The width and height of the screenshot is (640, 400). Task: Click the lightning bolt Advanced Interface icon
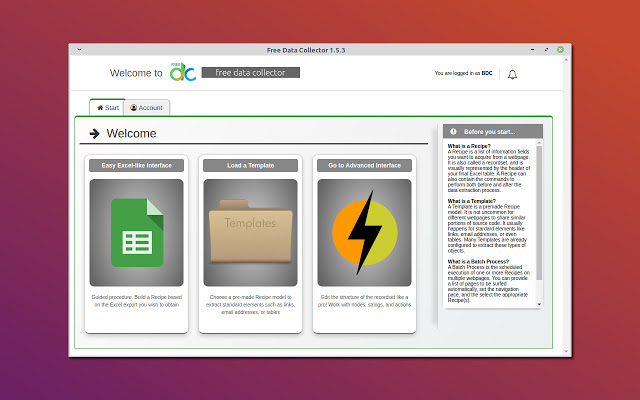(364, 232)
